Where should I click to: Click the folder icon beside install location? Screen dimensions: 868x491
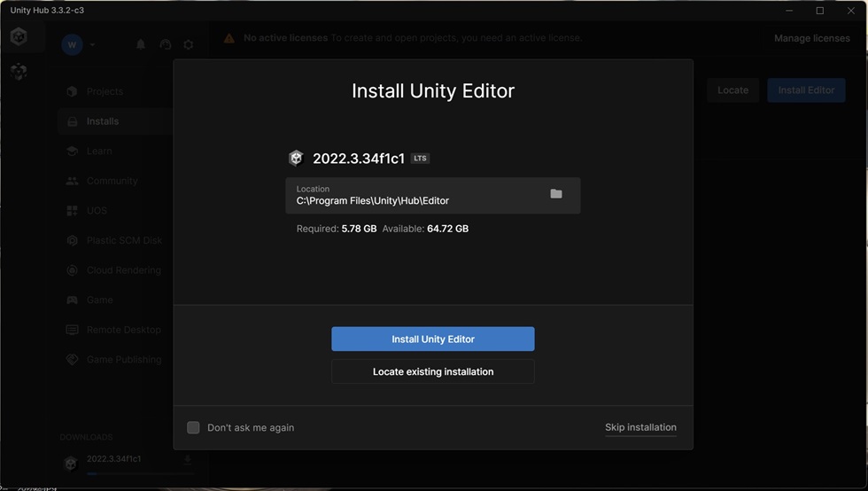pyautogui.click(x=556, y=193)
